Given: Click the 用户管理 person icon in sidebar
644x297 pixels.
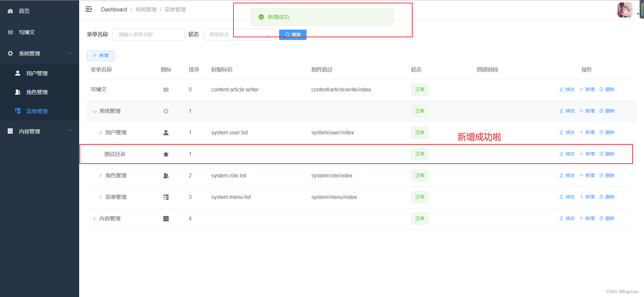Looking at the screenshot, I should (18, 73).
